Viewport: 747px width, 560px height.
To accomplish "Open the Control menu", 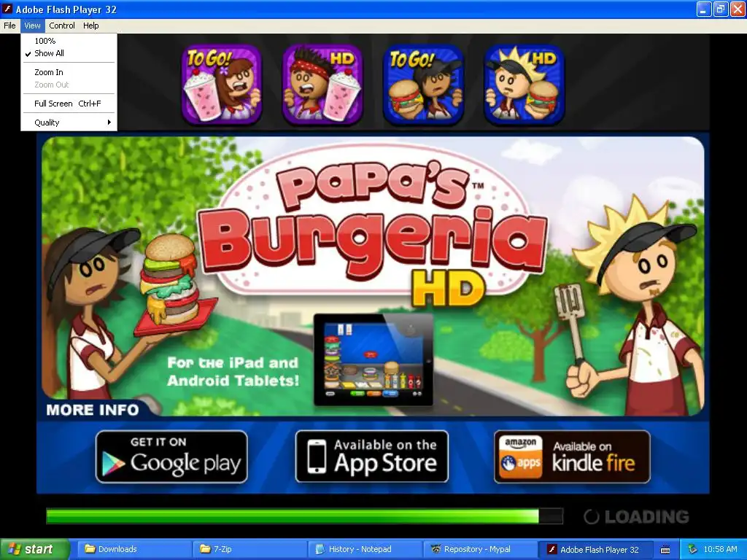I will pyautogui.click(x=62, y=26).
